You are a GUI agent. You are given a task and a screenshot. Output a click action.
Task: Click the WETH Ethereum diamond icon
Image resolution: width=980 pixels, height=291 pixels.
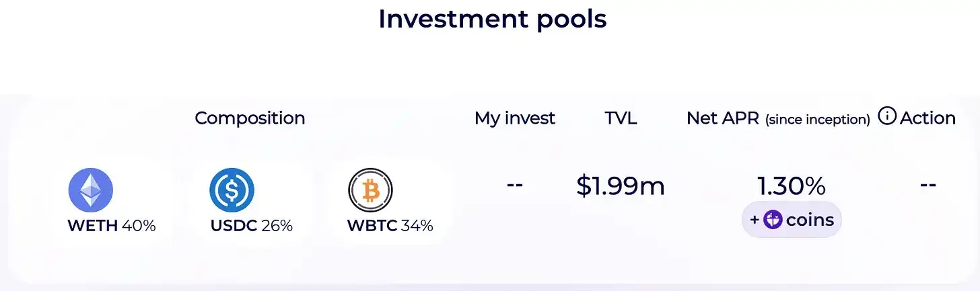click(x=91, y=190)
